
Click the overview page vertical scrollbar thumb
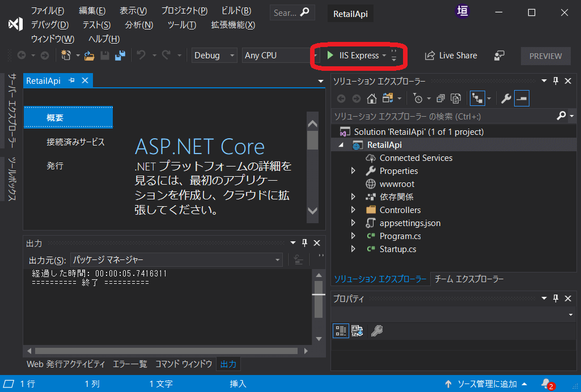point(313,140)
